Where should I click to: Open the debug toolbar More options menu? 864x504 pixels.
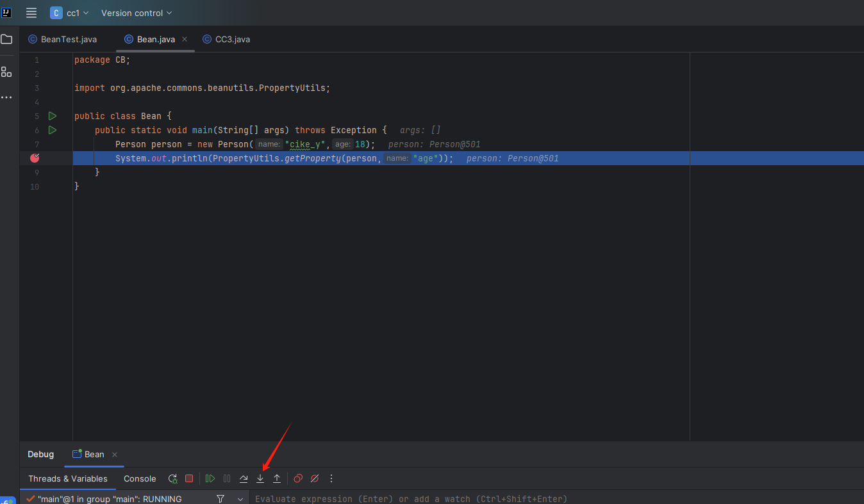point(331,478)
